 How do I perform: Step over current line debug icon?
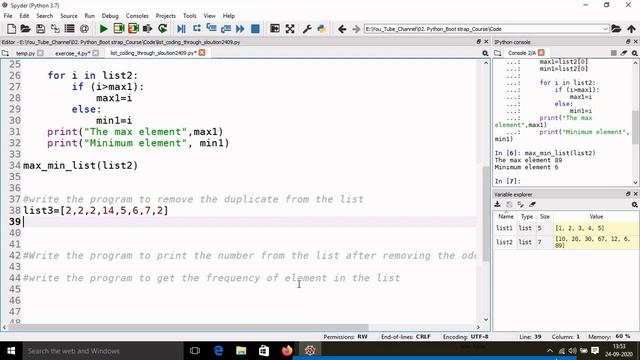click(x=196, y=29)
